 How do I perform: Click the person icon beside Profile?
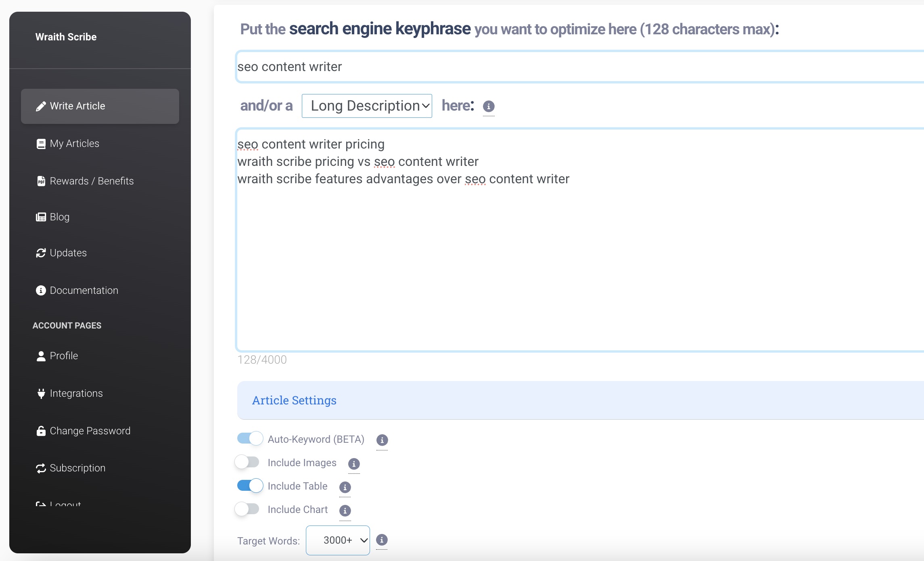coord(41,356)
